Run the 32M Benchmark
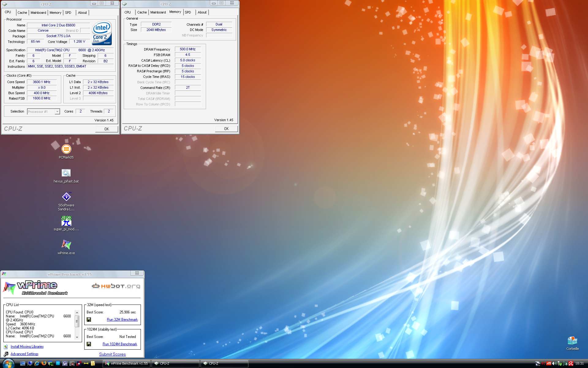The image size is (588, 368). pos(122,320)
